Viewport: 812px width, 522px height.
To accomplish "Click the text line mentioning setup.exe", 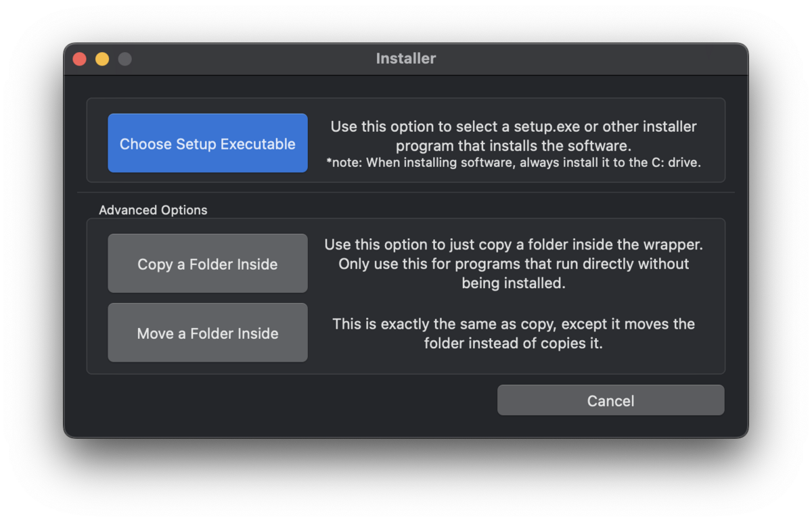I will pyautogui.click(x=513, y=126).
